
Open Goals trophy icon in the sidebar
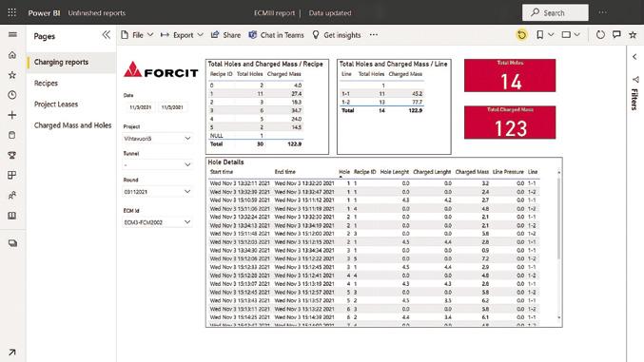click(x=12, y=155)
